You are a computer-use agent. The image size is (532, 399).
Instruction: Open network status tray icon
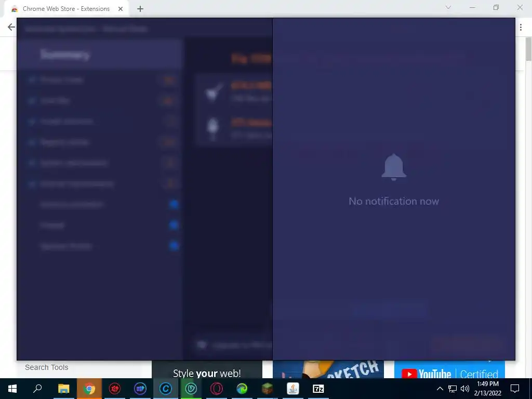tap(453, 389)
